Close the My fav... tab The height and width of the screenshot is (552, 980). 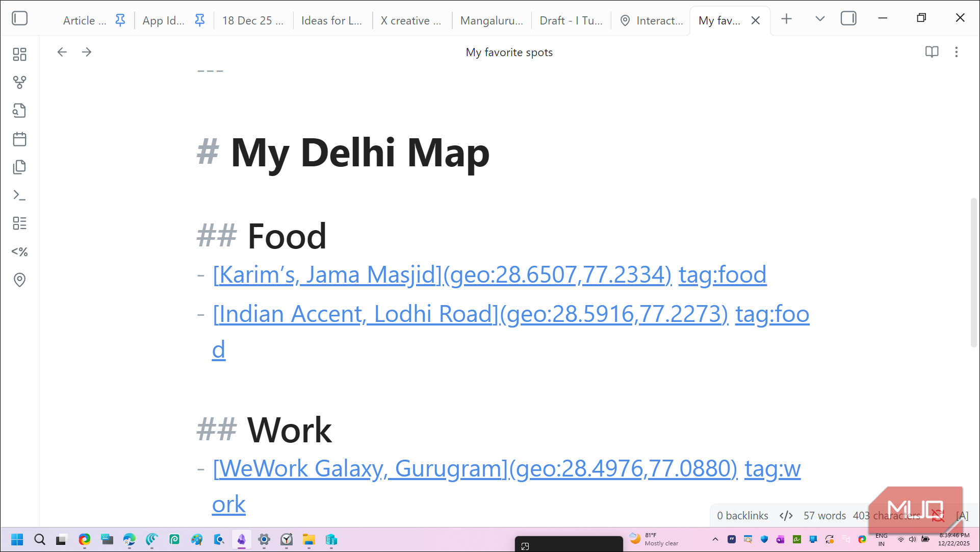point(756,20)
